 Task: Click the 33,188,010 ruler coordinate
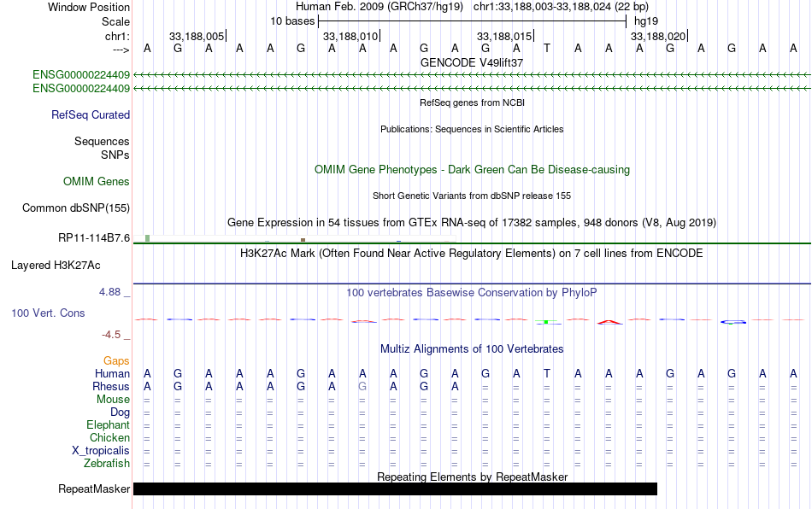point(350,36)
